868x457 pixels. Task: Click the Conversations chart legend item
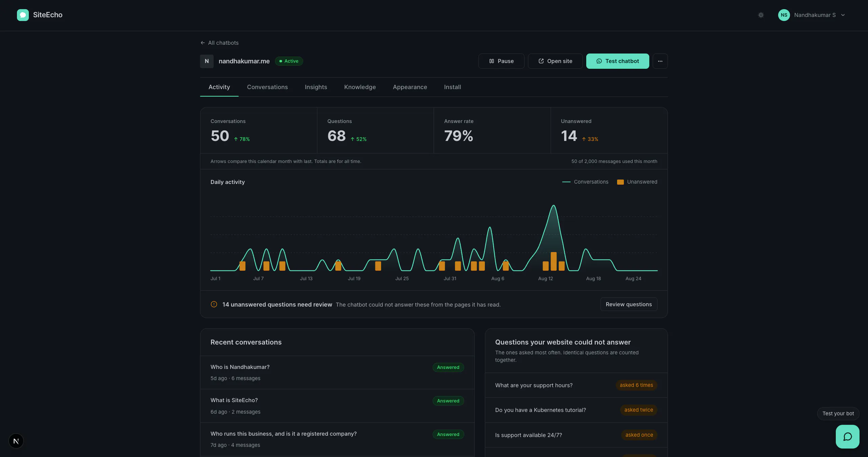[585, 182]
